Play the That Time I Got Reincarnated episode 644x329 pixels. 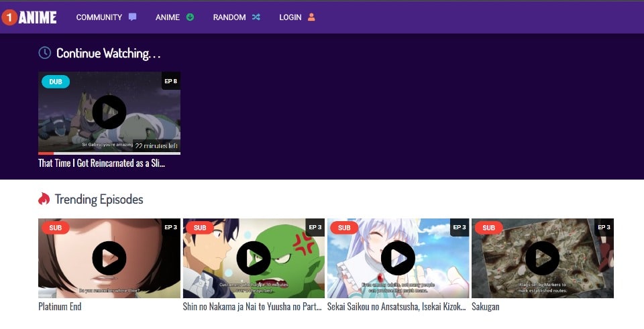109,112
